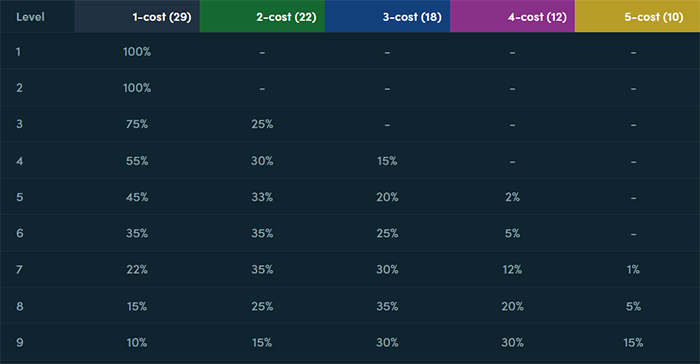Click the 1% 5-cost cell at level 7
700x364 pixels.
[x=633, y=270]
